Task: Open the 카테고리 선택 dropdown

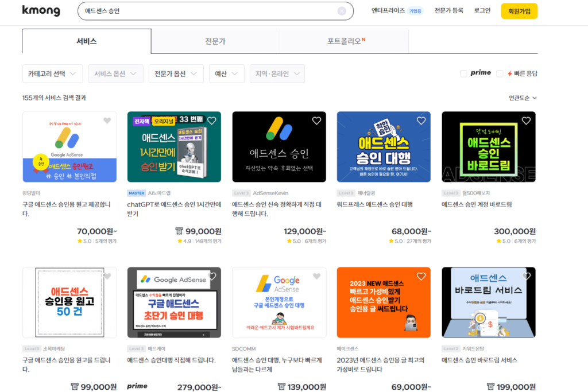Action: coord(52,73)
